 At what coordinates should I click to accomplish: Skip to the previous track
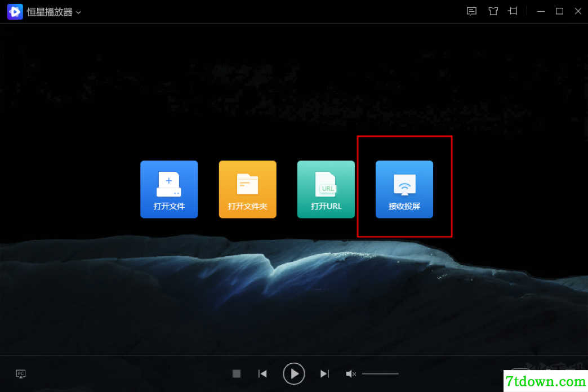[x=262, y=373]
